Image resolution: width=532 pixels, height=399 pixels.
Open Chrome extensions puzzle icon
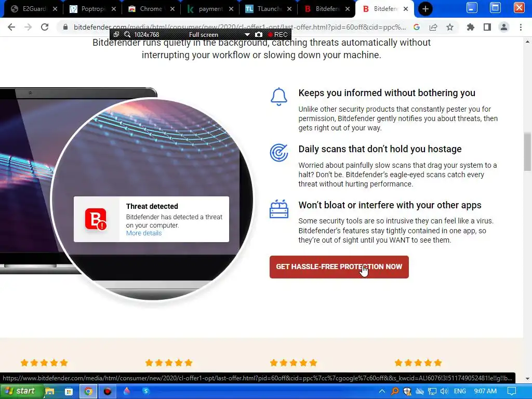click(470, 27)
